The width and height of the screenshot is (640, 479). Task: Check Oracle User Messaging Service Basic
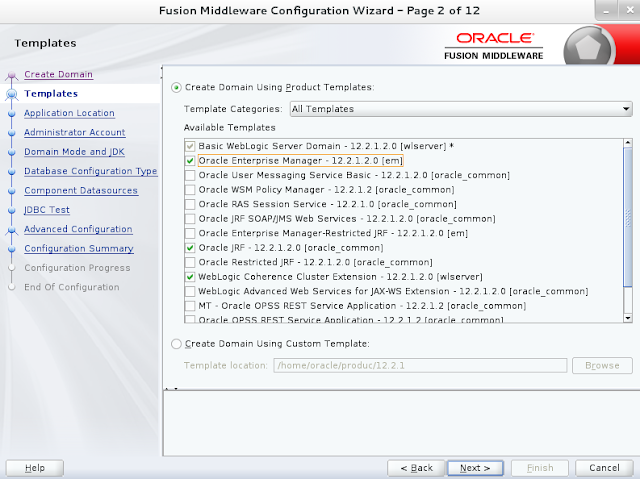point(190,175)
